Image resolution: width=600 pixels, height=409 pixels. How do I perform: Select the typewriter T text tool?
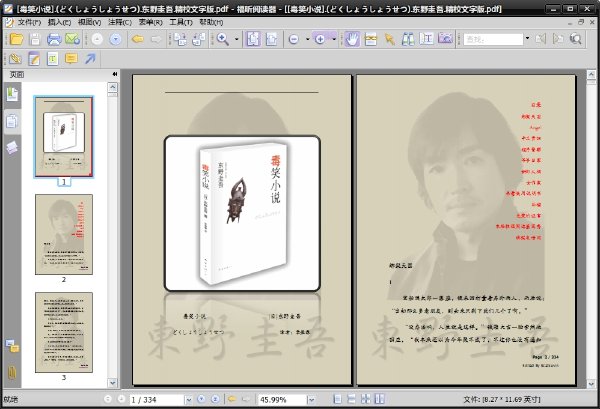(x=53, y=59)
